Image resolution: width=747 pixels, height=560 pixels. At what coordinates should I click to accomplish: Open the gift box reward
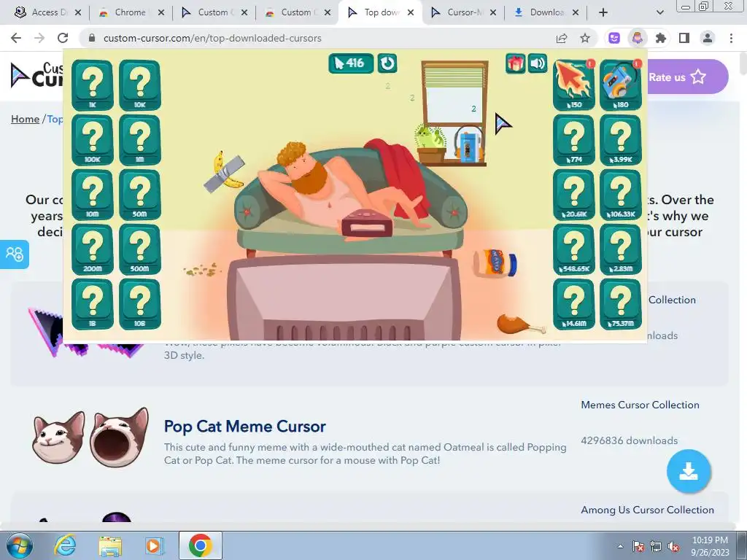516,63
